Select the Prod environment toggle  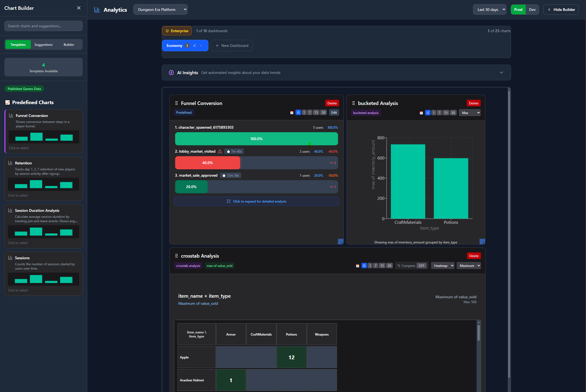pyautogui.click(x=518, y=10)
